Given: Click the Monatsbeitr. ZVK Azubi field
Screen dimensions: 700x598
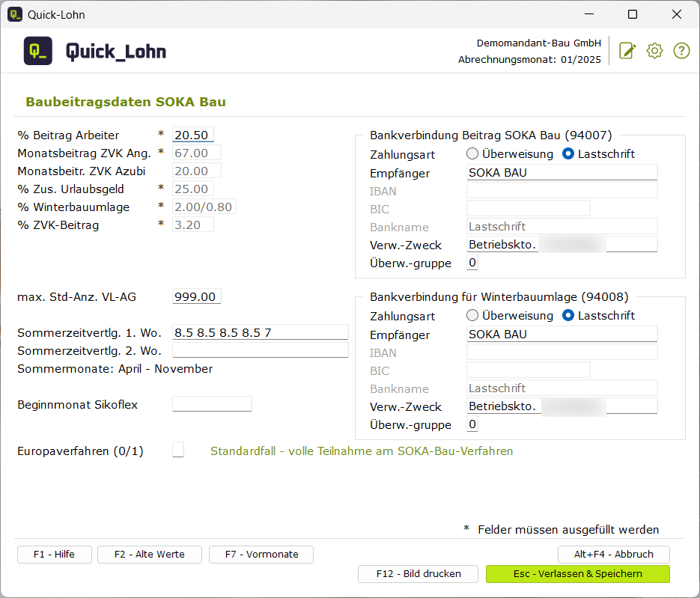Looking at the screenshot, I should [x=196, y=171].
